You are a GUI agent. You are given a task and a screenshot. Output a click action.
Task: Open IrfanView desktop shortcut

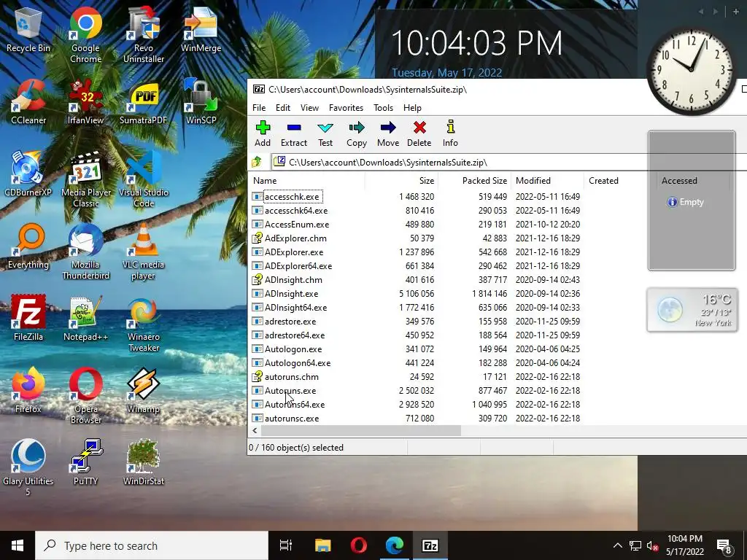click(x=86, y=102)
